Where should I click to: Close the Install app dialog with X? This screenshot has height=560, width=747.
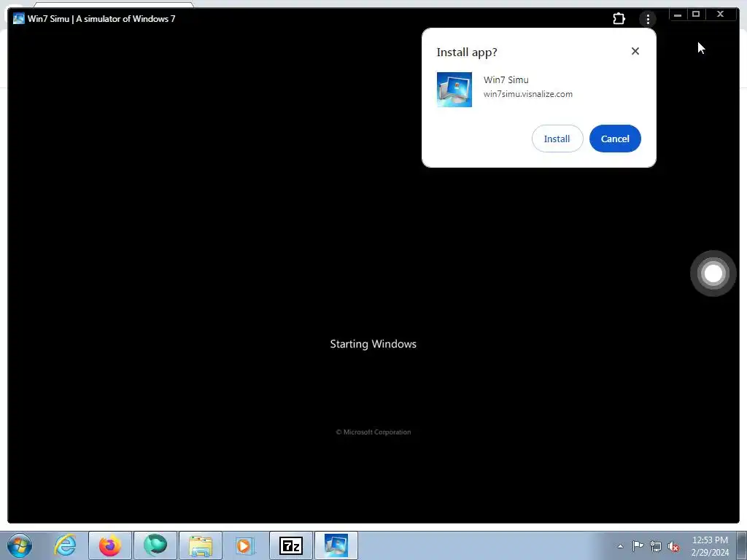point(635,51)
